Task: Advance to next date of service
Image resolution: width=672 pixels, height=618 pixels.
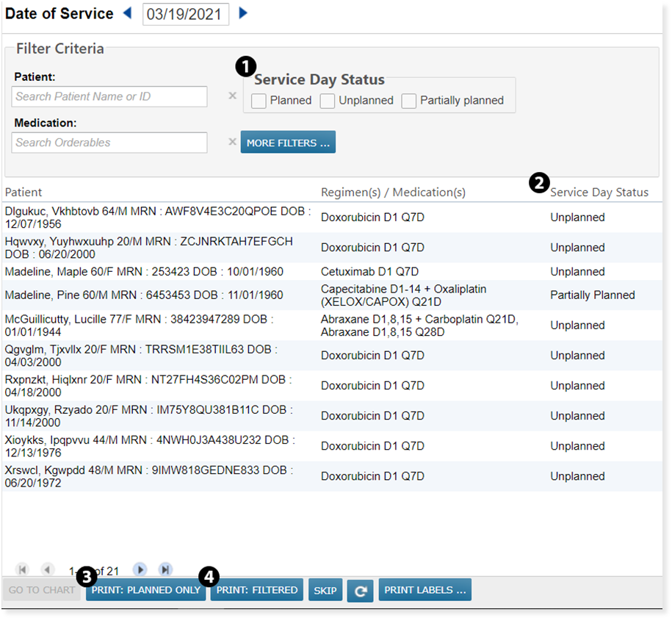Action: tap(243, 13)
